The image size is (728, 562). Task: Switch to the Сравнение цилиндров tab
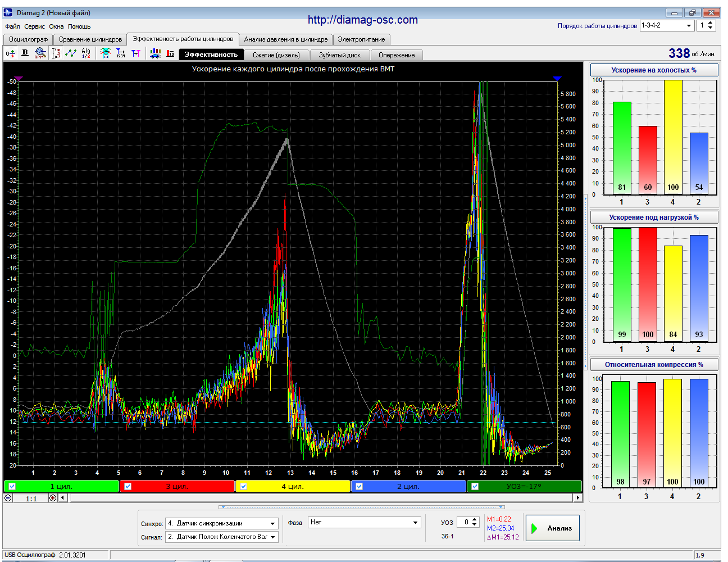click(x=90, y=39)
